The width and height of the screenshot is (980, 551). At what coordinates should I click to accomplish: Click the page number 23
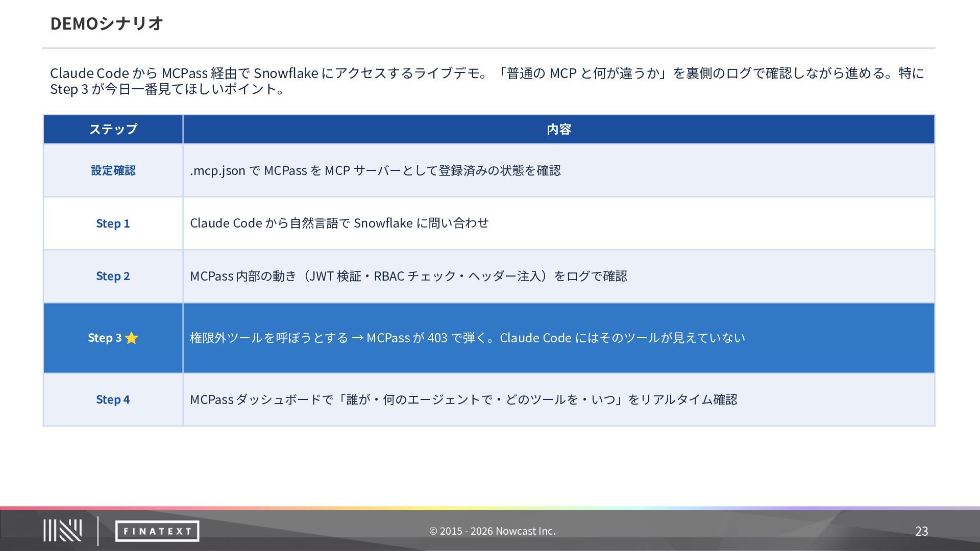tap(921, 531)
